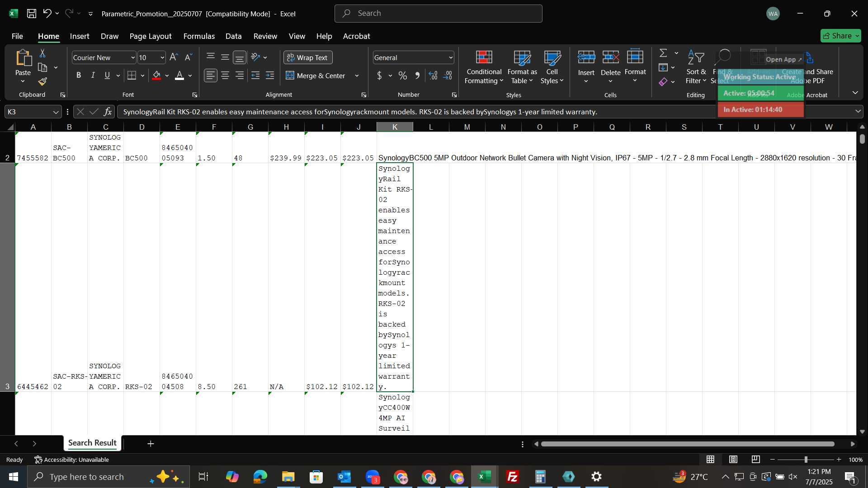The width and height of the screenshot is (868, 488).
Task: Open the Insert ribbon tab
Action: pos(80,36)
